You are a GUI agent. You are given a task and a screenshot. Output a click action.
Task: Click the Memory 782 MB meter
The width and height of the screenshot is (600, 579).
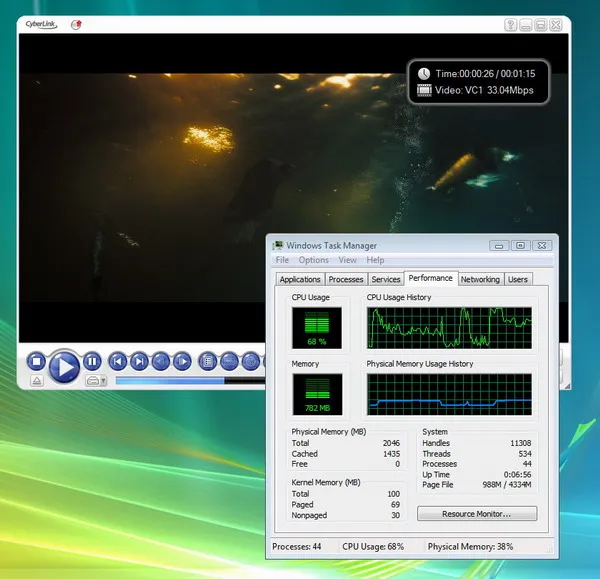coord(317,394)
